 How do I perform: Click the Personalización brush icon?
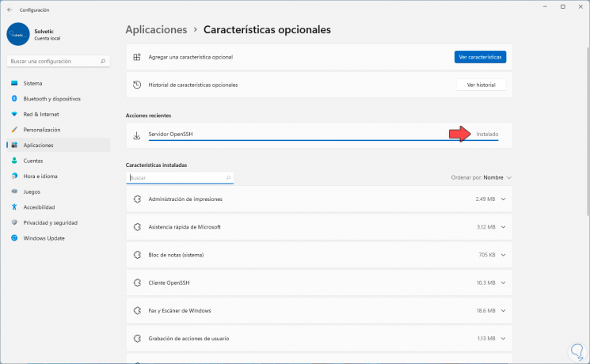(13, 130)
